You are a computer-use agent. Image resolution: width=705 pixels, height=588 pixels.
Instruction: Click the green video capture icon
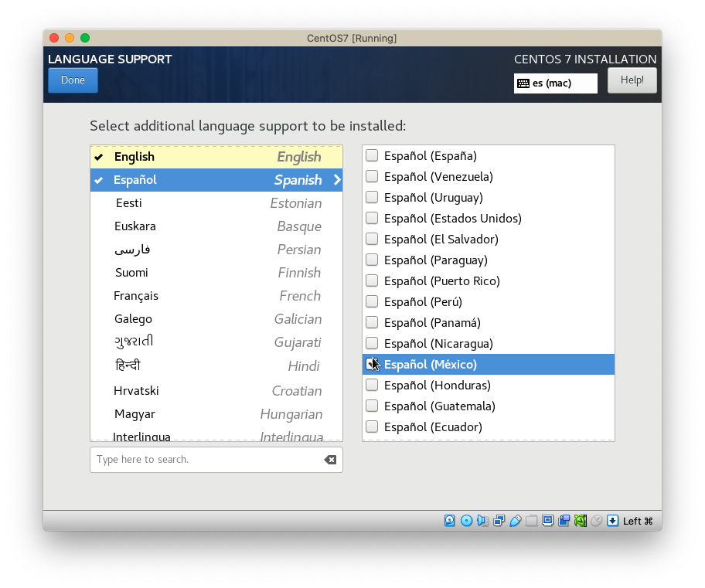pos(580,521)
